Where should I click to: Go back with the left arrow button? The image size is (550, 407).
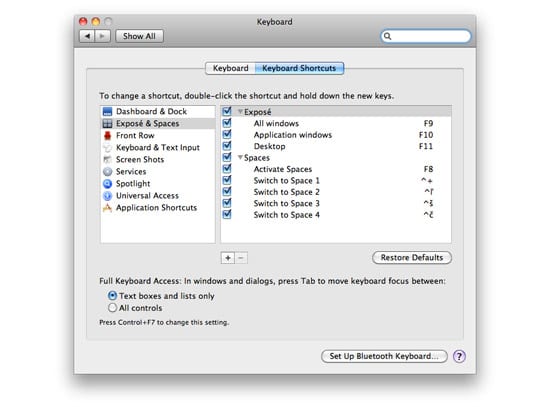[x=87, y=36]
